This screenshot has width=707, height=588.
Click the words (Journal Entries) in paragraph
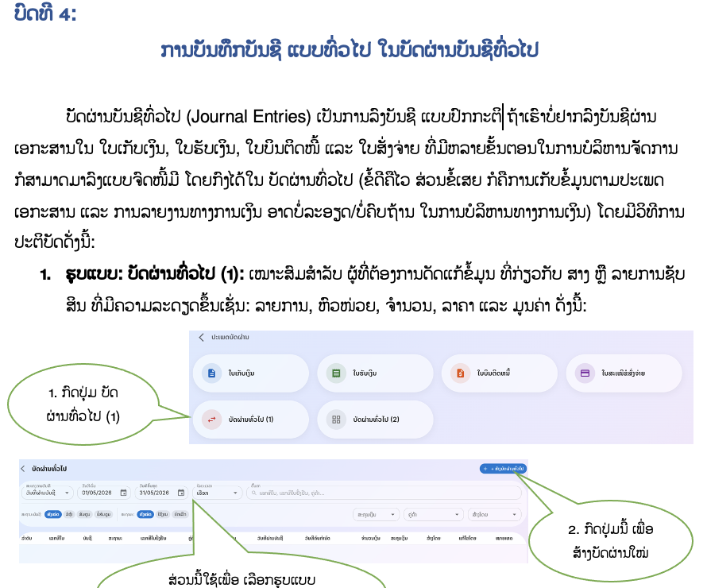249,116
